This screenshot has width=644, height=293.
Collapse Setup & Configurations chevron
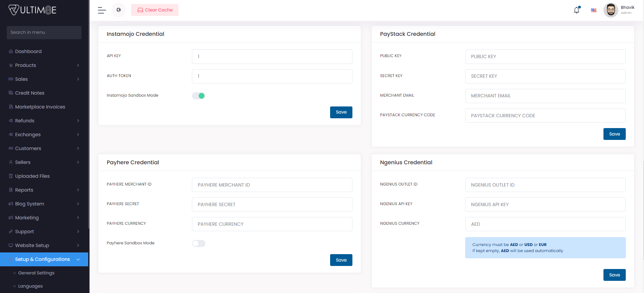coord(78,260)
